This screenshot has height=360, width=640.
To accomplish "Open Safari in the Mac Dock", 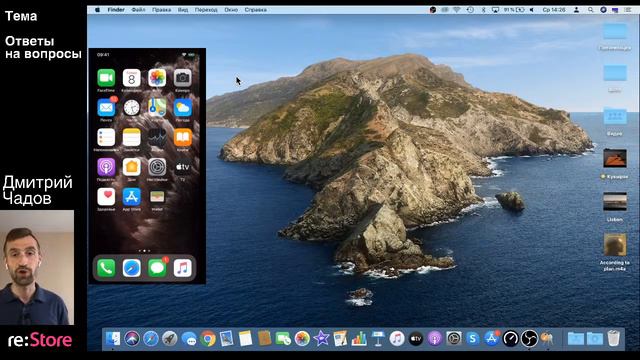I will point(151,339).
